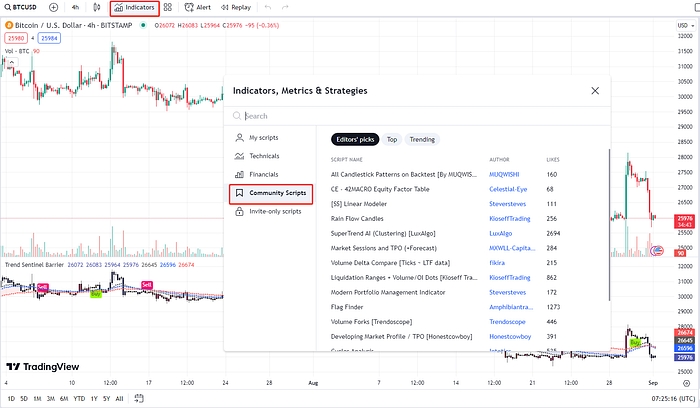Screen dimensions: 700x408
Task: Click the Indicators button in the top toolbar
Action: click(134, 7)
